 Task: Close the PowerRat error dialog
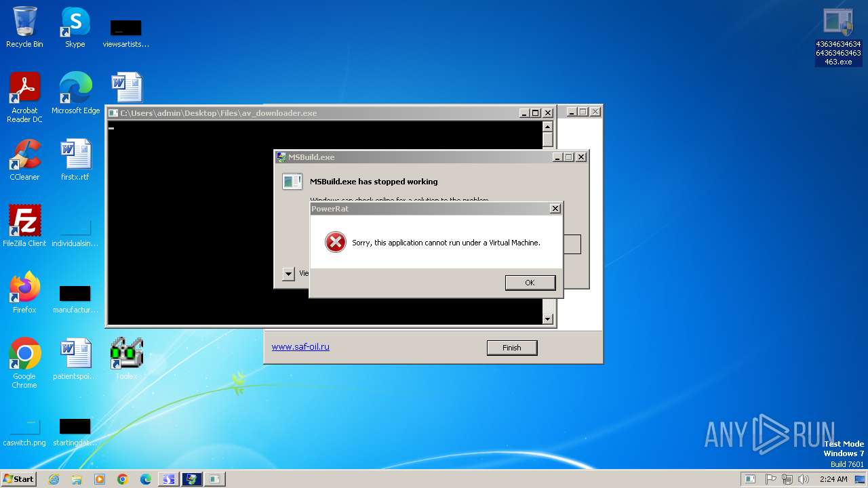tap(555, 209)
